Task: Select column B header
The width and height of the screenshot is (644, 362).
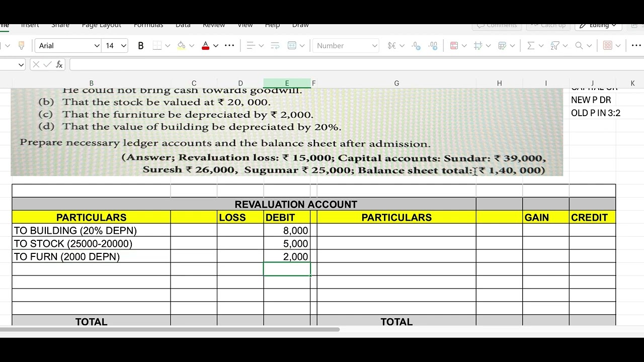Action: tap(91, 83)
